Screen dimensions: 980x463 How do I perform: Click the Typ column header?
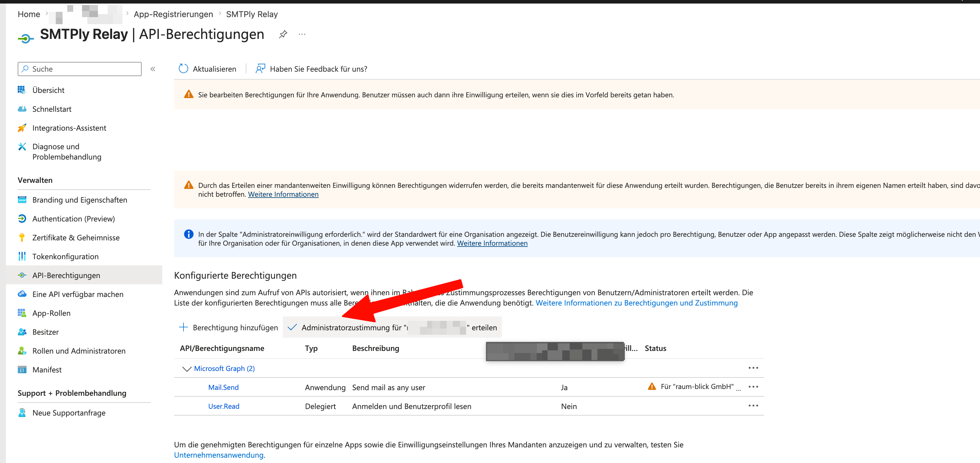[311, 349]
